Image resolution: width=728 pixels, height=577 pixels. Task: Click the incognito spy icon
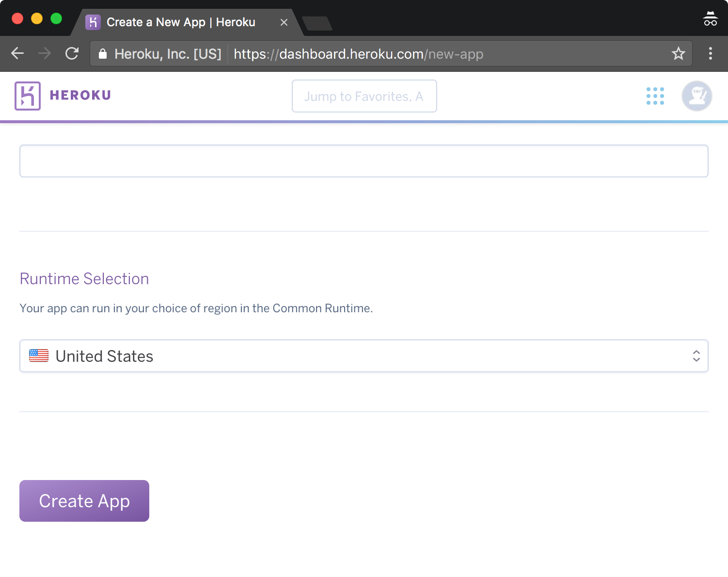tap(710, 18)
